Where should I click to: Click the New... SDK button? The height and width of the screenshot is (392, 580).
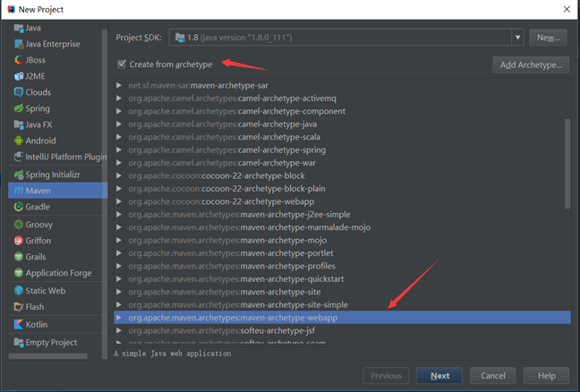click(548, 38)
